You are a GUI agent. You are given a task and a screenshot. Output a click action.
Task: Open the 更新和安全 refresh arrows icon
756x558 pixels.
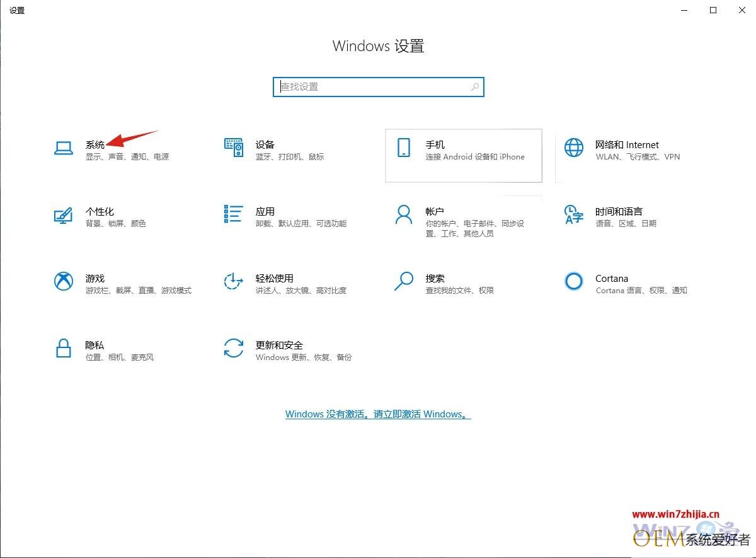click(x=234, y=348)
